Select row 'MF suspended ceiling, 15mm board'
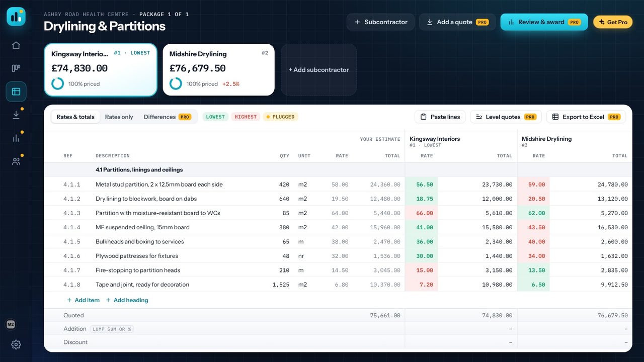Image resolution: width=644 pixels, height=362 pixels. tap(338, 227)
